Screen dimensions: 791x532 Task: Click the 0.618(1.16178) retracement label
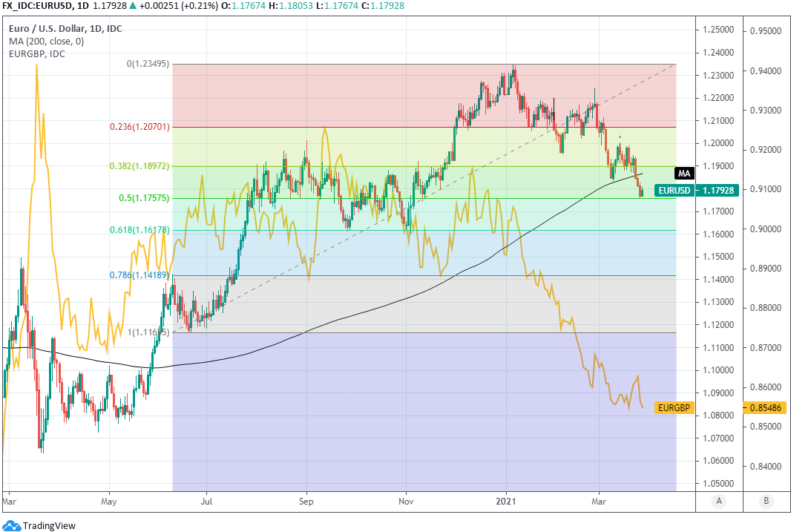[140, 230]
